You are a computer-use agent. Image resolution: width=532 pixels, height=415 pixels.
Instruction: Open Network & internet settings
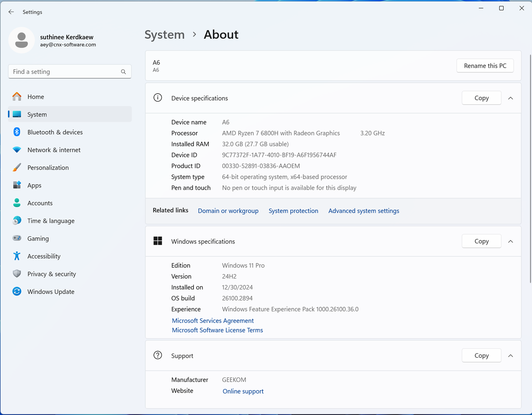[x=70, y=150]
